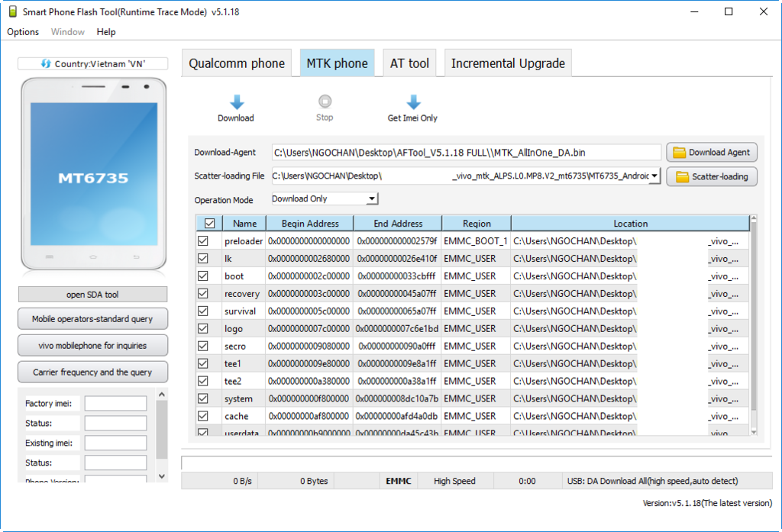Click the Get Imei Only icon
Screen dimensions: 782x532
413,102
